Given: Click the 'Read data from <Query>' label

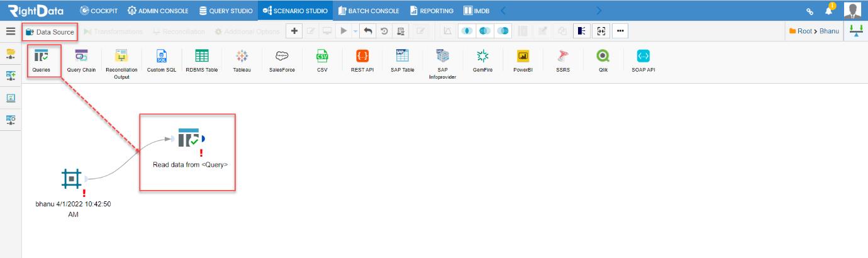Looking at the screenshot, I should pyautogui.click(x=190, y=164).
